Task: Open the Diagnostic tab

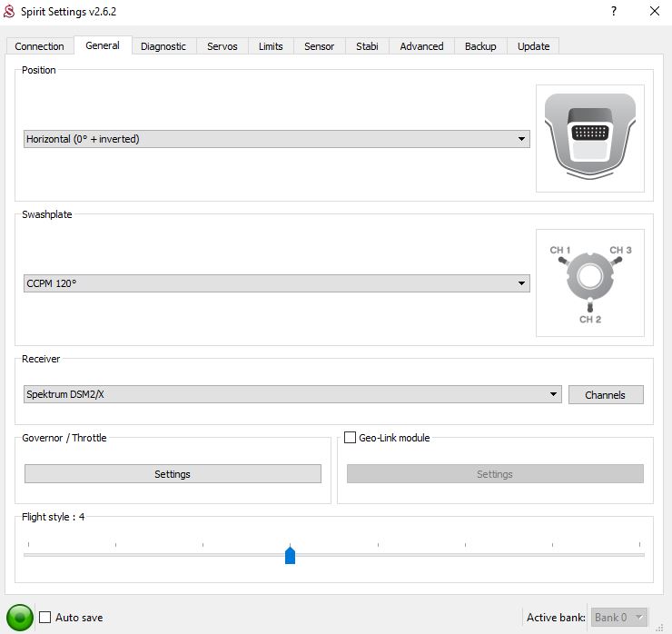Action: click(163, 46)
